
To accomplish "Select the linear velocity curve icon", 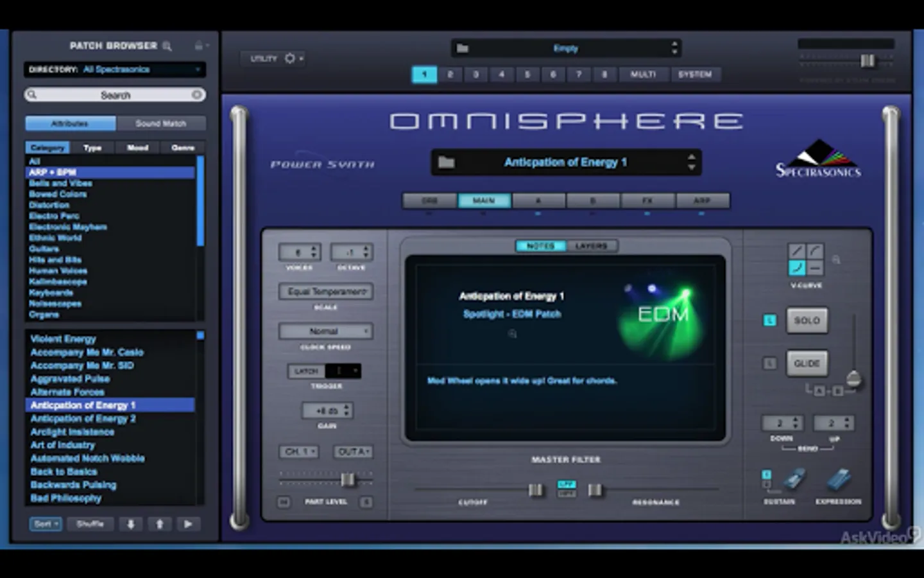I will pyautogui.click(x=797, y=251).
